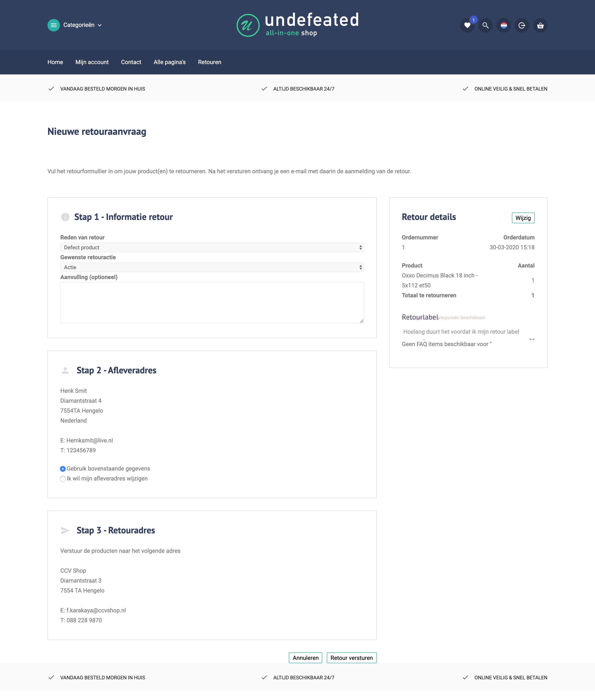Click the bottom ONLINE VEILIG & SNEL BETALEN checkmark

click(x=465, y=677)
